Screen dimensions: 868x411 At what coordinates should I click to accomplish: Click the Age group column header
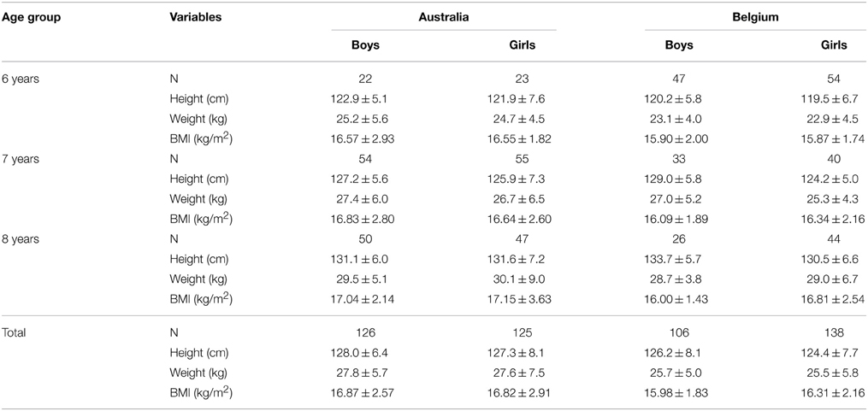[31, 17]
